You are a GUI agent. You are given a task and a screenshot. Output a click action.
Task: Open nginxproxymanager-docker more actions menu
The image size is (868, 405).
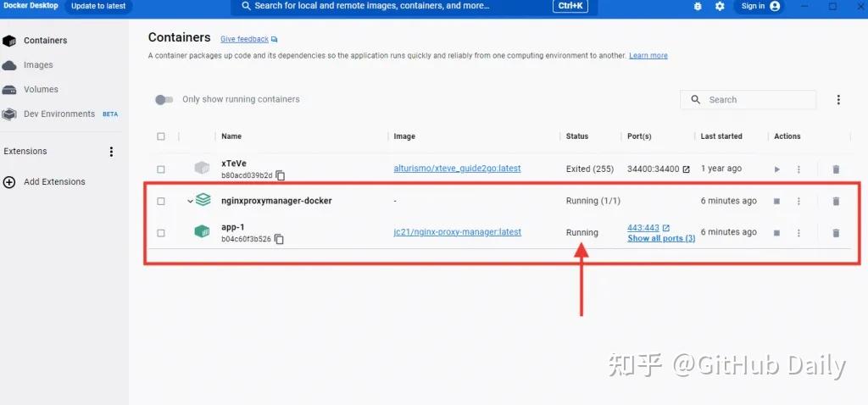coord(798,202)
